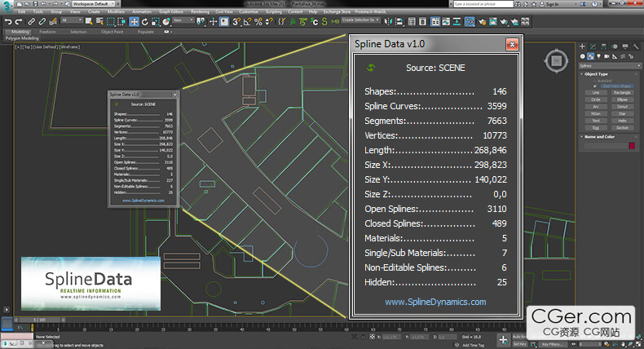This screenshot has height=349, width=644.
Task: Open Splines category dropdown
Action: pyautogui.click(x=610, y=66)
